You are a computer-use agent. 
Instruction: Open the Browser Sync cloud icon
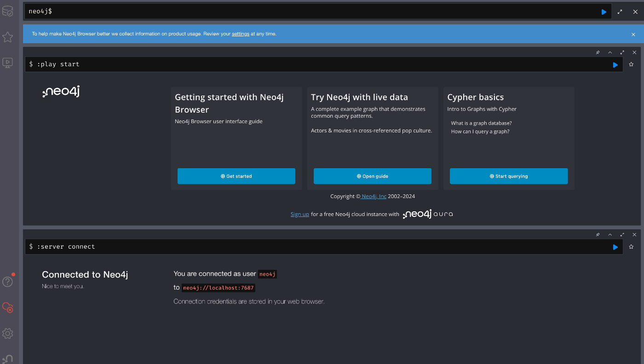tap(7, 307)
